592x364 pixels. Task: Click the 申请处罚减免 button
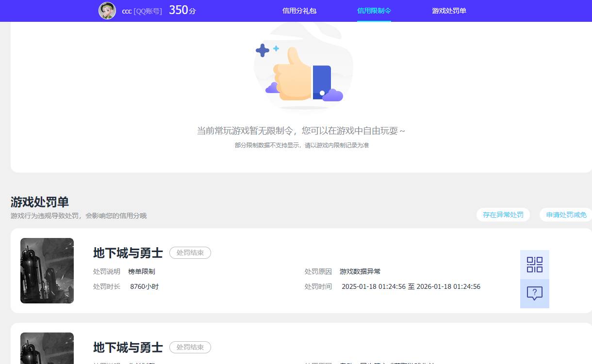pyautogui.click(x=566, y=215)
